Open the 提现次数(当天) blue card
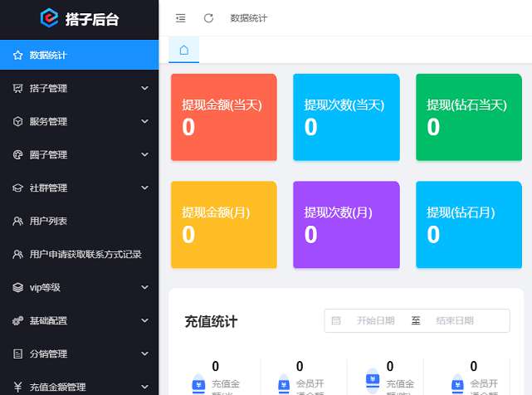This screenshot has height=395, width=532. (x=346, y=117)
